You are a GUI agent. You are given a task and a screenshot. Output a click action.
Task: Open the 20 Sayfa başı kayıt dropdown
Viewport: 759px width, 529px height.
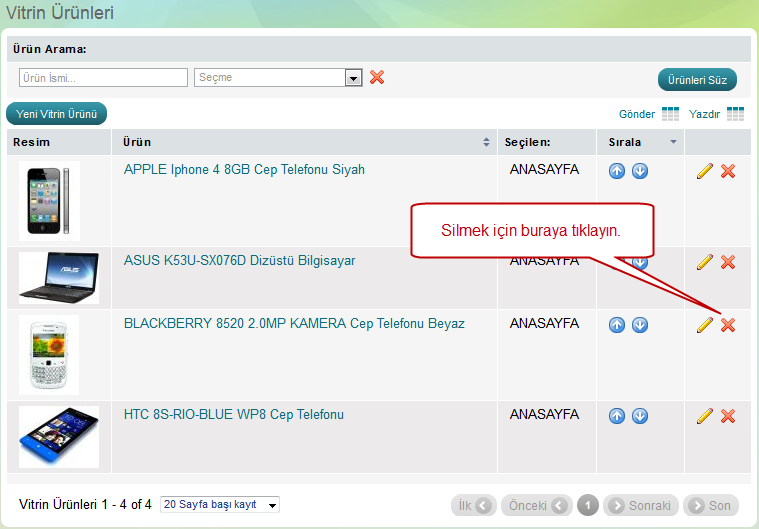pyautogui.click(x=272, y=505)
